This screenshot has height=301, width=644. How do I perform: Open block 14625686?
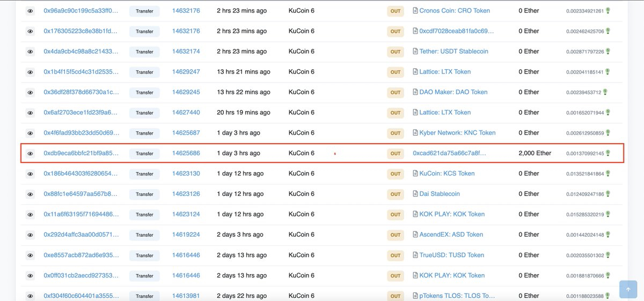(x=186, y=153)
